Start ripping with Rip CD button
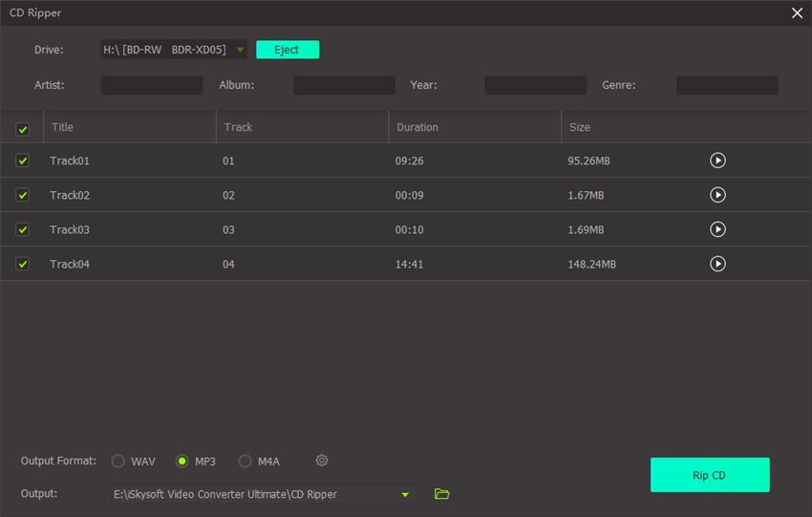Image resolution: width=812 pixels, height=517 pixels. 709,475
